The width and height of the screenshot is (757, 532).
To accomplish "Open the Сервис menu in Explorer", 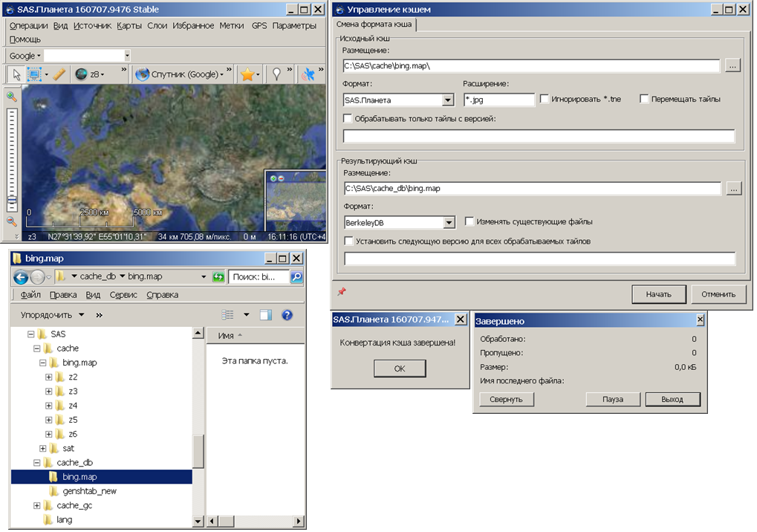I will coord(123,295).
